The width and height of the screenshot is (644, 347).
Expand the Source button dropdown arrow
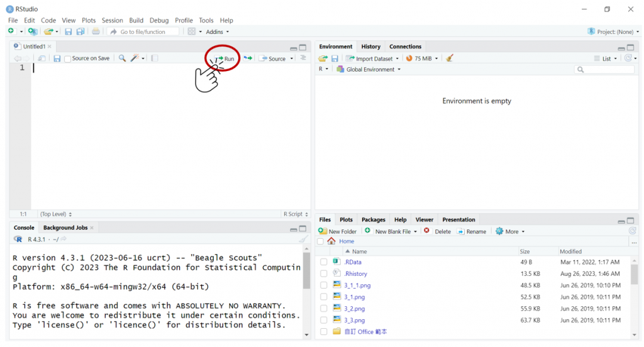point(292,58)
